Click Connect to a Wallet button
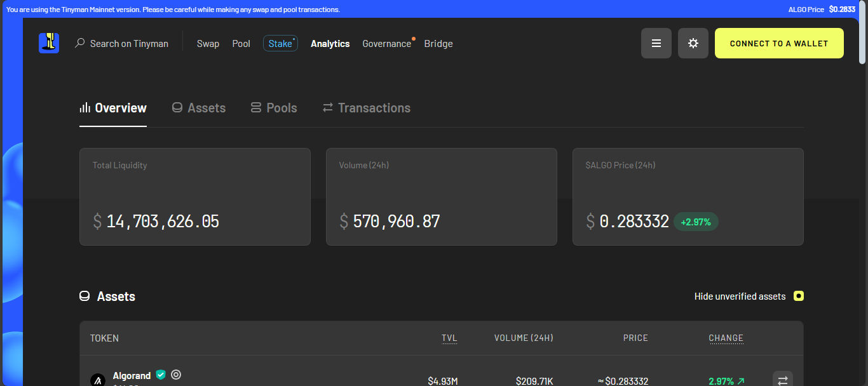 [779, 43]
